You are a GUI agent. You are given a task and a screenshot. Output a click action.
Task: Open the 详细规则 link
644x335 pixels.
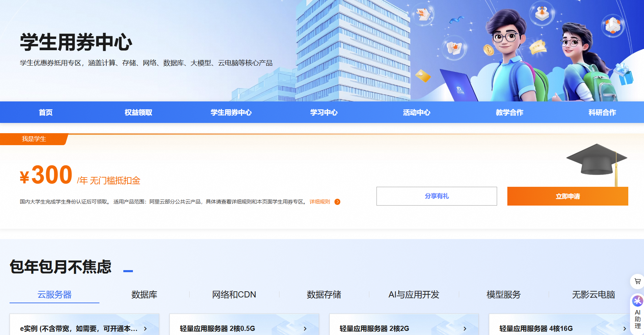tap(320, 202)
